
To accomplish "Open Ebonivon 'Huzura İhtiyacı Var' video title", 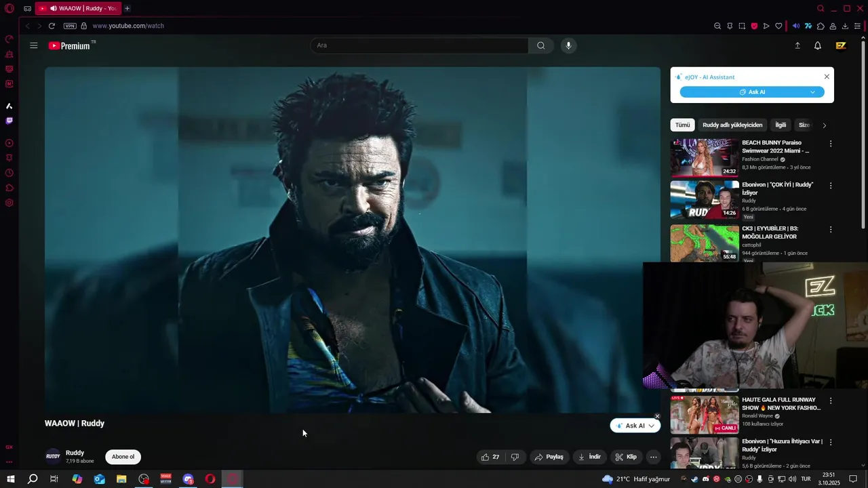I will pyautogui.click(x=783, y=445).
